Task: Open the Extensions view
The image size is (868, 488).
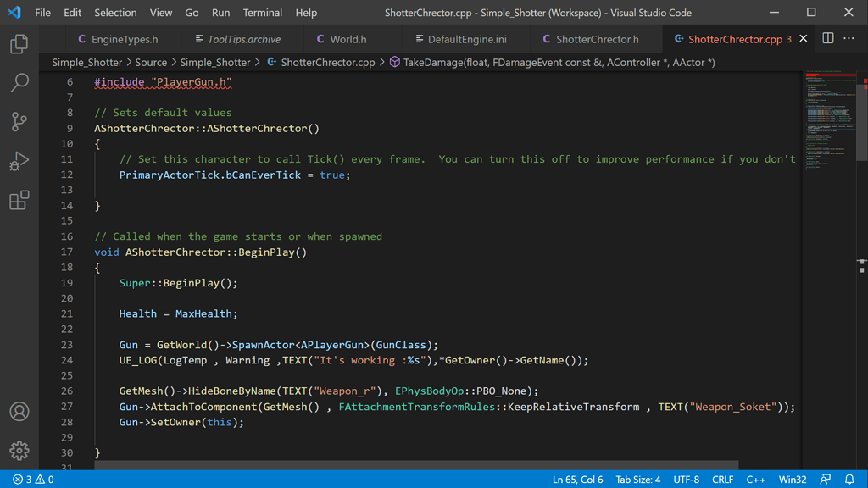Action: coord(20,200)
